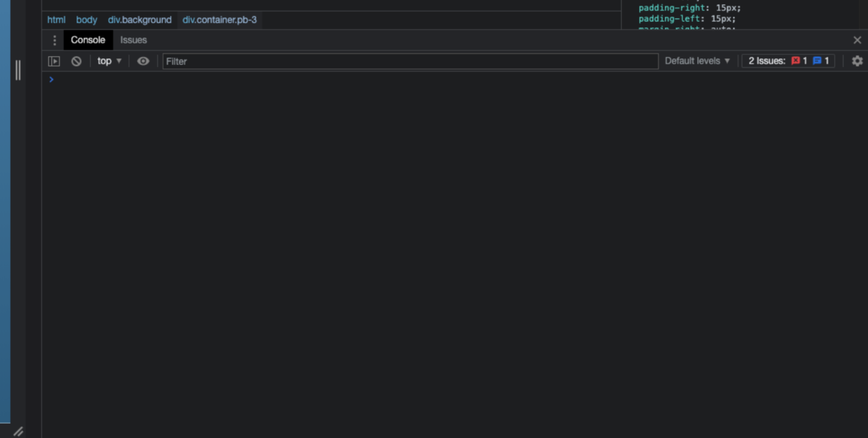
Task: Switch to the Console tab
Action: tap(88, 40)
